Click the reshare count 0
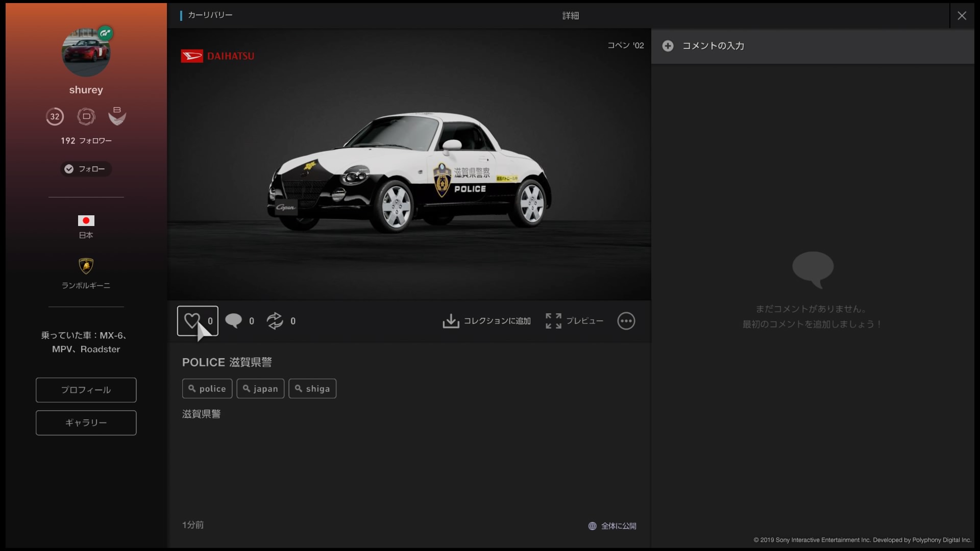Screen dimensions: 980x551 [x=293, y=321]
